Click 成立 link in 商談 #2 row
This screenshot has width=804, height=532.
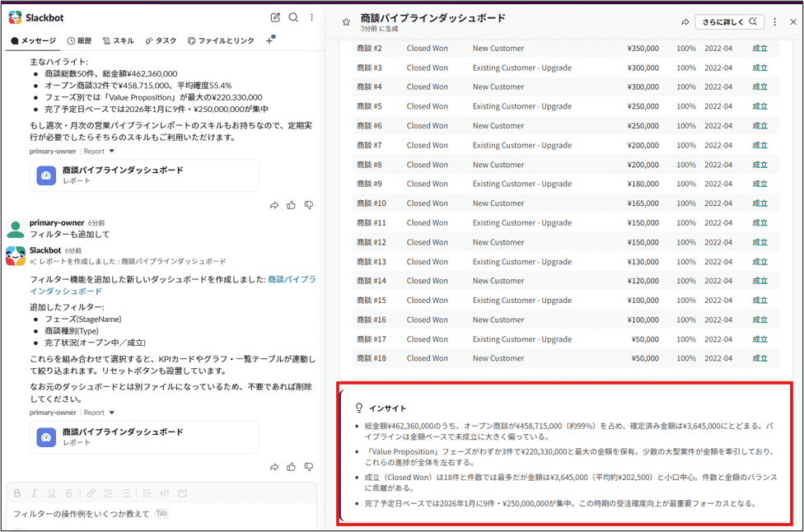coord(760,49)
